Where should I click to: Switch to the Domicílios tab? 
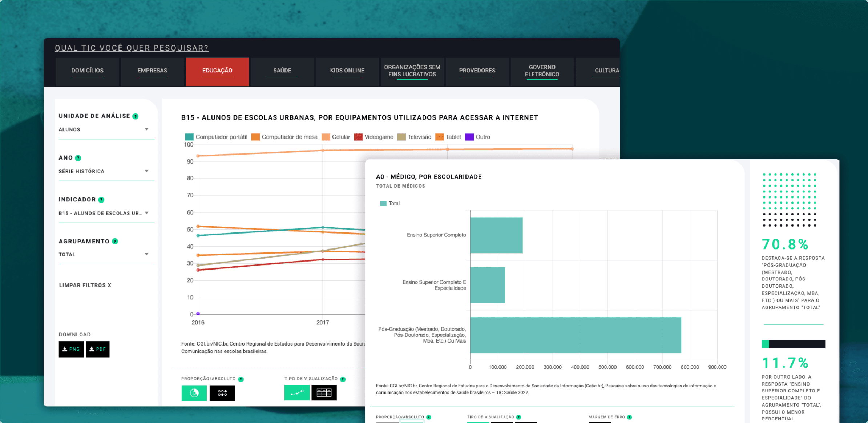coord(87,72)
